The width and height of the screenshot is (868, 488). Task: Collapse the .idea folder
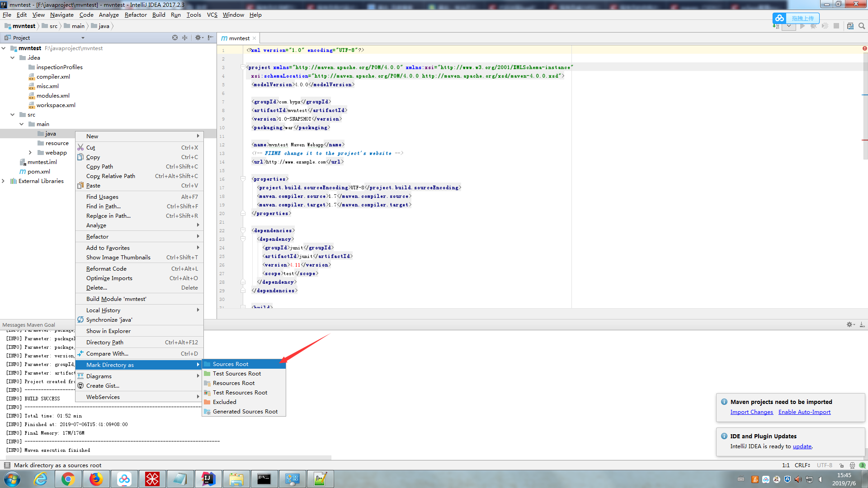click(13, 58)
